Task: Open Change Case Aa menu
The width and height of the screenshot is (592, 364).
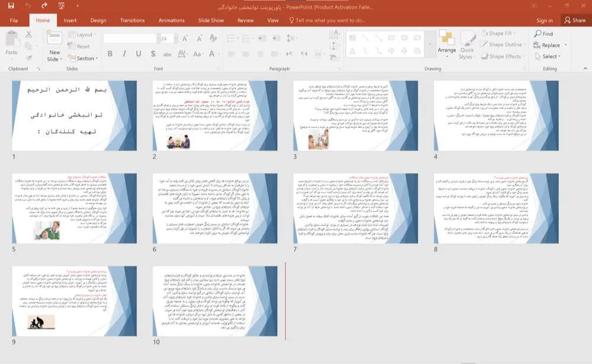Action: click(197, 54)
